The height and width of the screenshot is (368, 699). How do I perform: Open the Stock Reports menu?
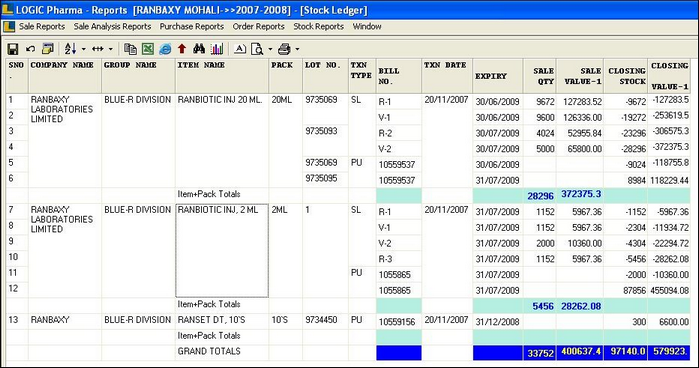318,26
